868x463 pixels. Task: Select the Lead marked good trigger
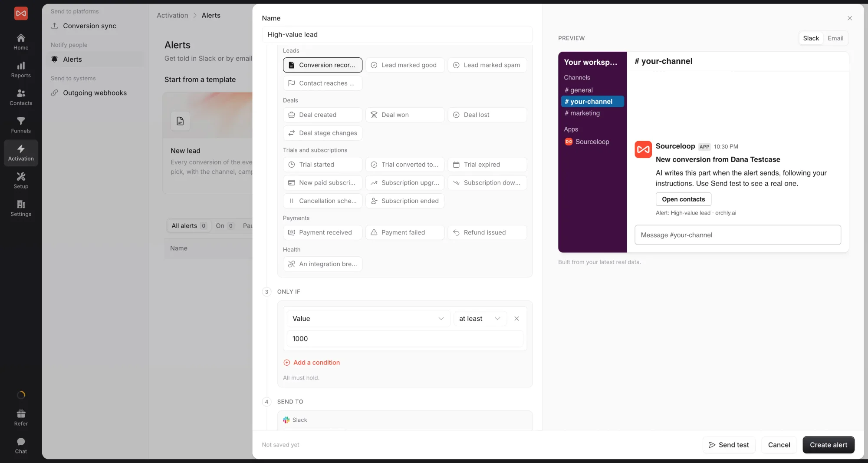(405, 65)
